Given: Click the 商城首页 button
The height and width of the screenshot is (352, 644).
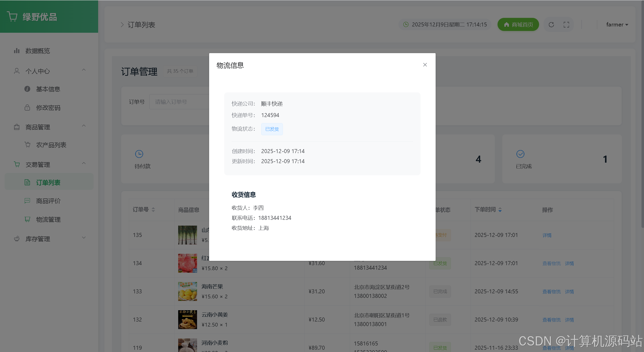Looking at the screenshot, I should pos(518,25).
